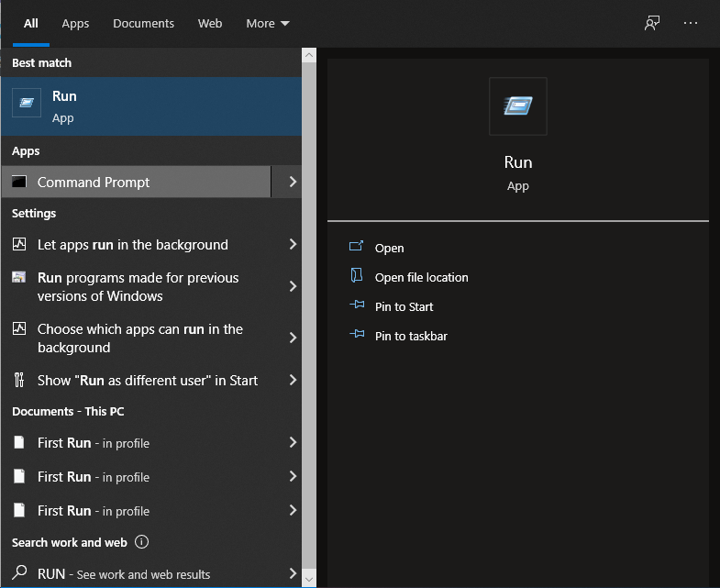Image resolution: width=720 pixels, height=588 pixels.
Task: Open the More dropdown menu
Action: (268, 24)
